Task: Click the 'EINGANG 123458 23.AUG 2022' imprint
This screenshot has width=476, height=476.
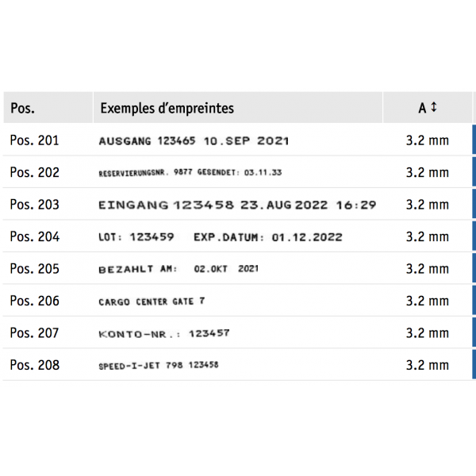Action: pos(236,205)
